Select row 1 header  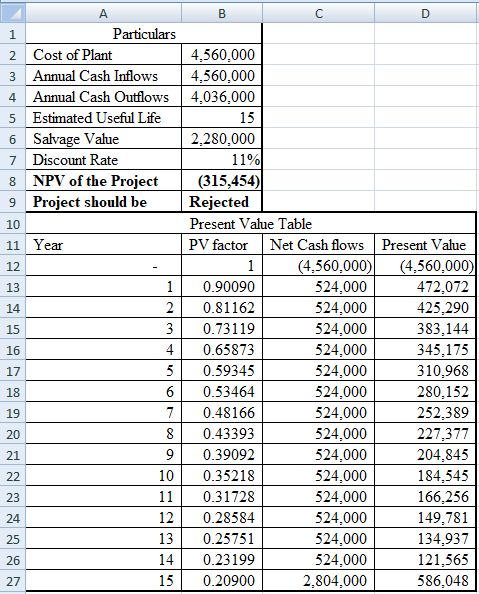tap(13, 34)
